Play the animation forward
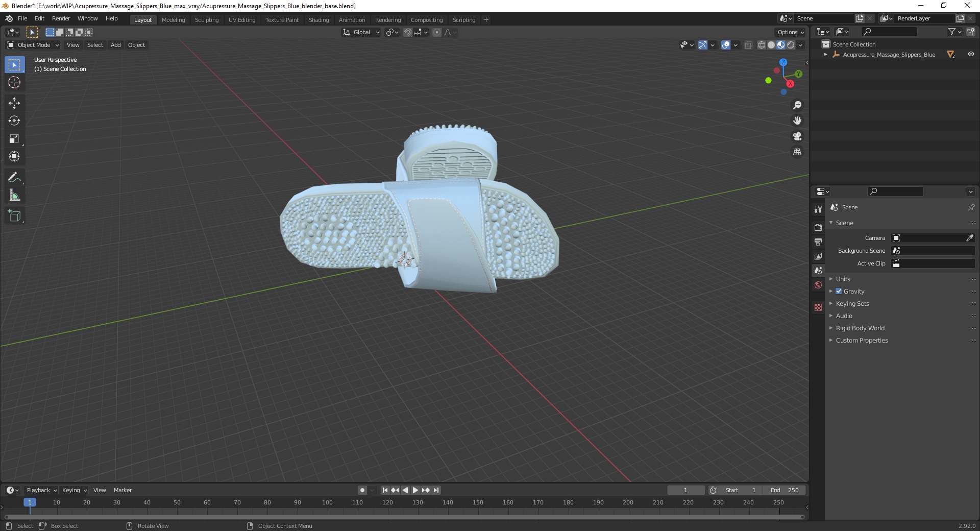Image resolution: width=980 pixels, height=531 pixels. tap(415, 490)
